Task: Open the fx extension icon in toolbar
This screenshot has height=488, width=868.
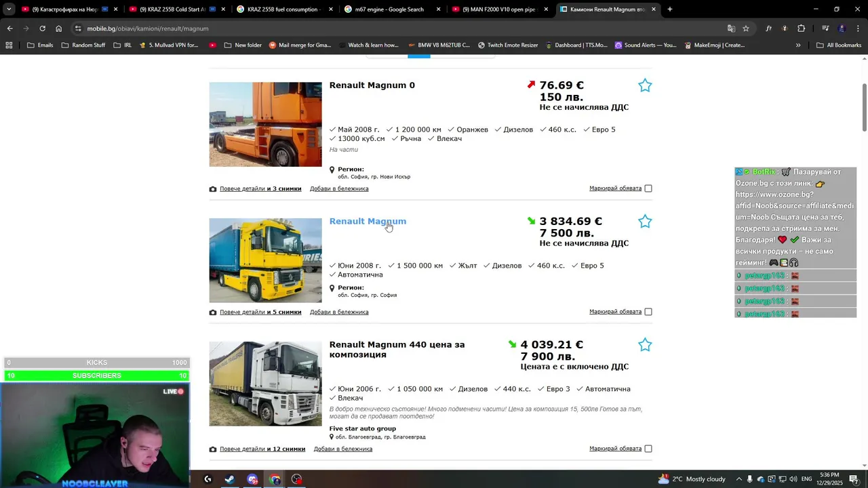Action: (x=768, y=28)
